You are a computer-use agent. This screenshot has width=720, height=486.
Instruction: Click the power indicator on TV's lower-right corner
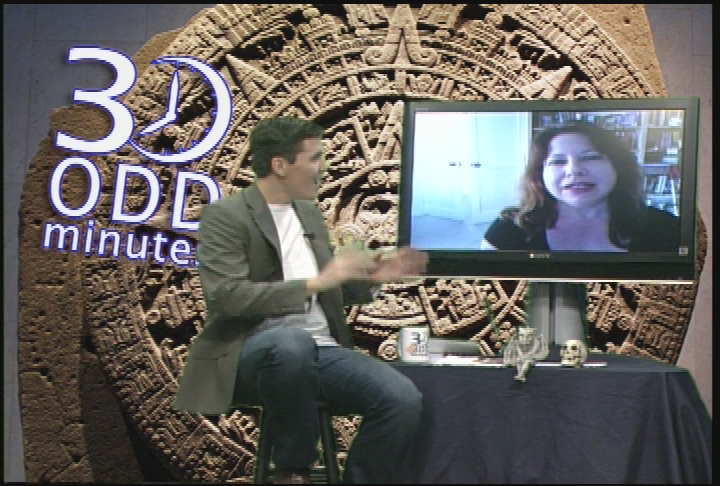pyautogui.click(x=683, y=250)
